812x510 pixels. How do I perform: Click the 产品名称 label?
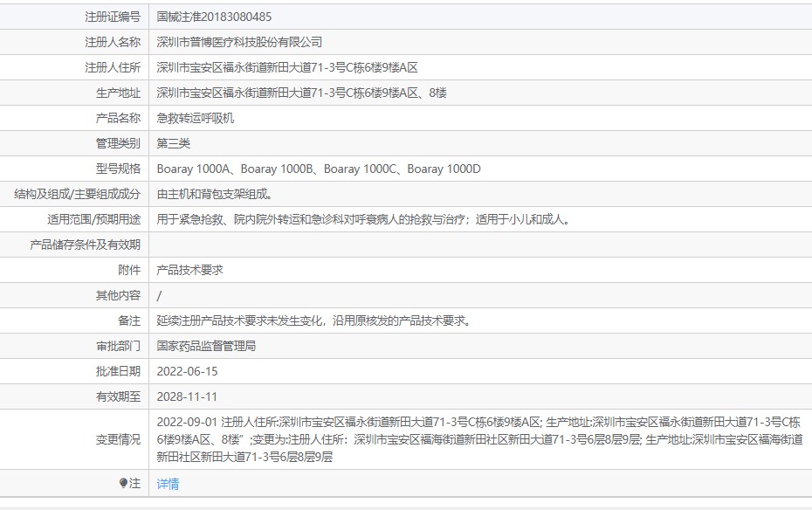coord(118,118)
